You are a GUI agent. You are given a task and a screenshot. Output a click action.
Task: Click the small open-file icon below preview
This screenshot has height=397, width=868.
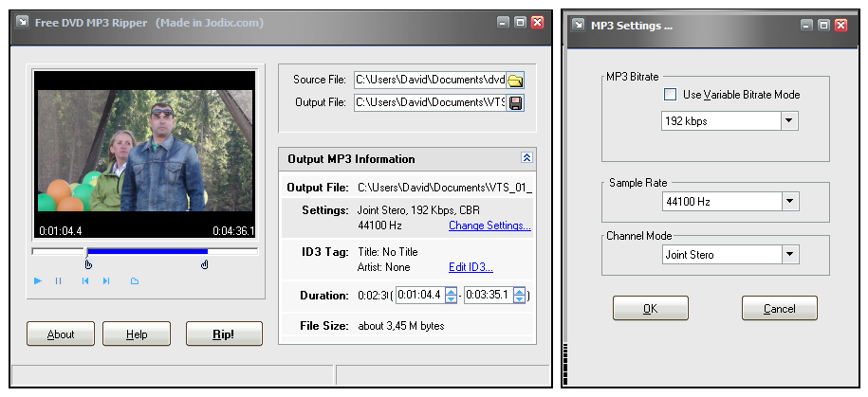point(135,280)
